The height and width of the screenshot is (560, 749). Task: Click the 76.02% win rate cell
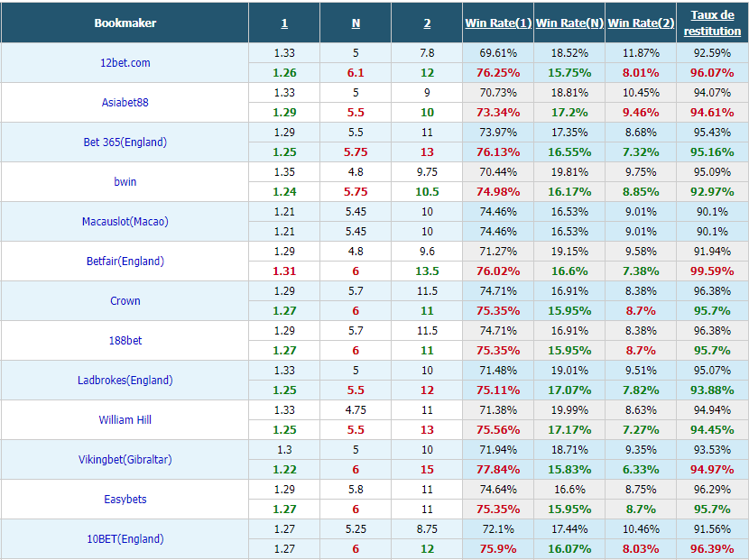498,271
